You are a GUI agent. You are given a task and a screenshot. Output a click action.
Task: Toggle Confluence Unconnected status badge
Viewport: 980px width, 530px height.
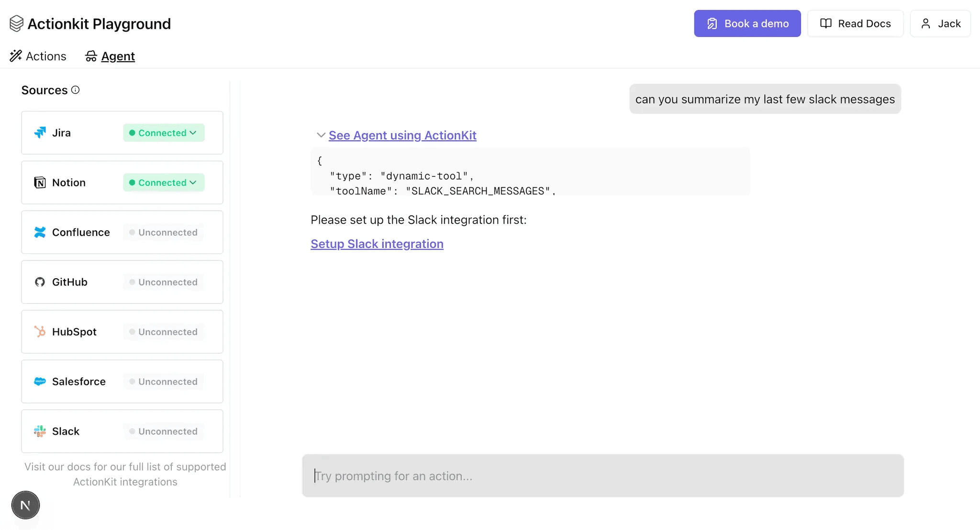tap(164, 232)
